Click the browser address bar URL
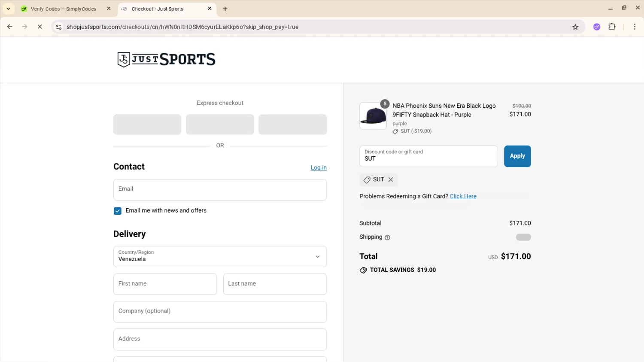The height and width of the screenshot is (362, 644). 182,27
